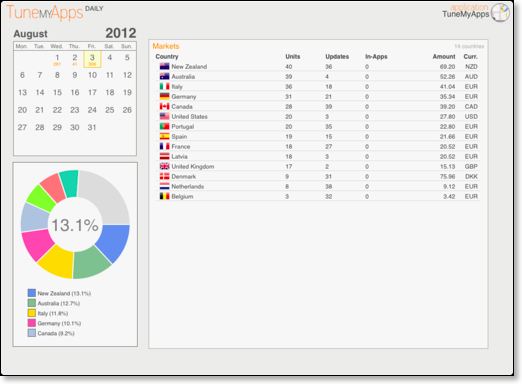This screenshot has height=384, width=522.
Task: Click the GBP currency cell
Action: click(x=471, y=166)
